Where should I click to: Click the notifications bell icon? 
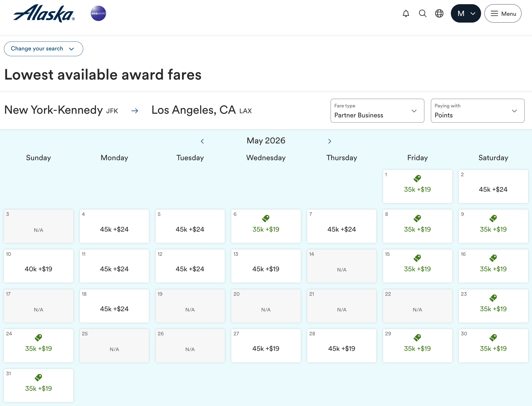406,13
